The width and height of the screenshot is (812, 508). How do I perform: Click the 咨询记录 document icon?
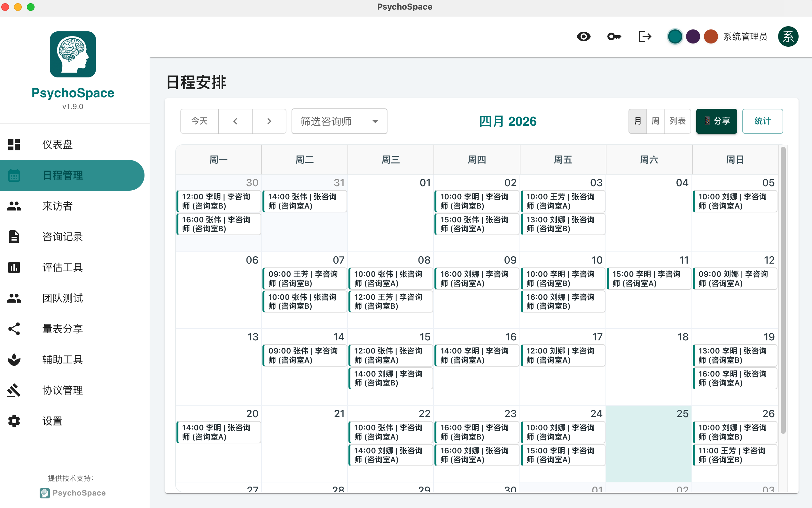tap(14, 236)
